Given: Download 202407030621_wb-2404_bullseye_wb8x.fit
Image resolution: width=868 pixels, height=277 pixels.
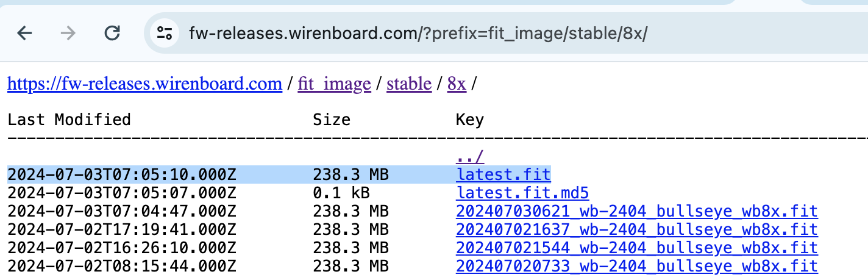Looking at the screenshot, I should coord(636,212).
